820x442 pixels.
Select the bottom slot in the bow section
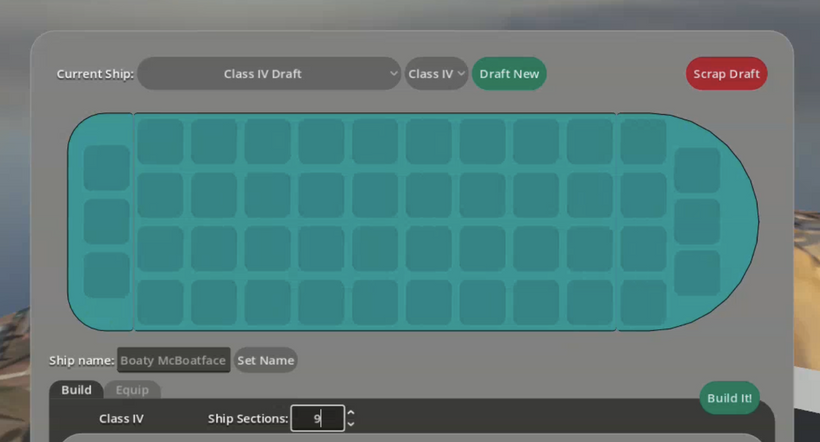coord(697,273)
